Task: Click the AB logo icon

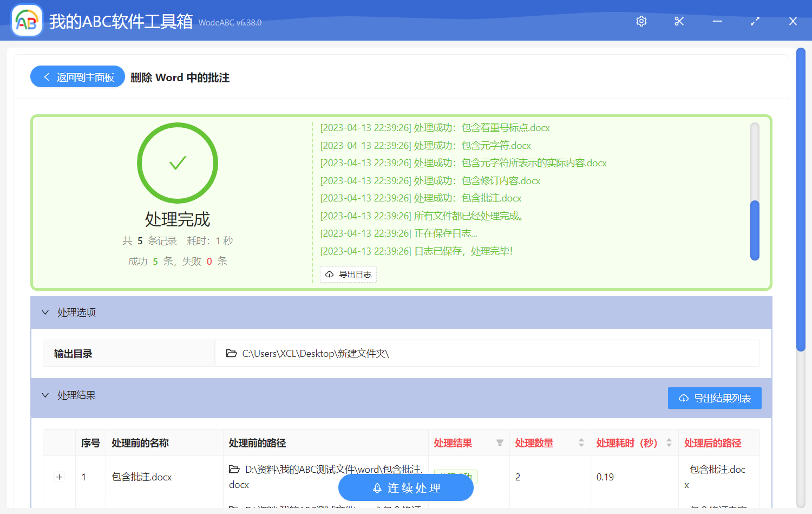Action: (27, 20)
